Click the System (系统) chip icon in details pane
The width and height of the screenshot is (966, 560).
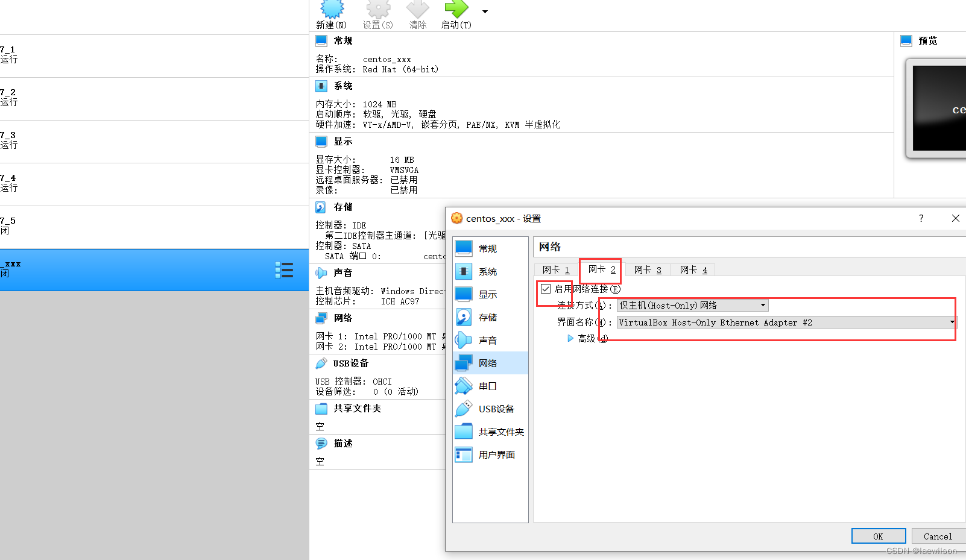pyautogui.click(x=321, y=86)
